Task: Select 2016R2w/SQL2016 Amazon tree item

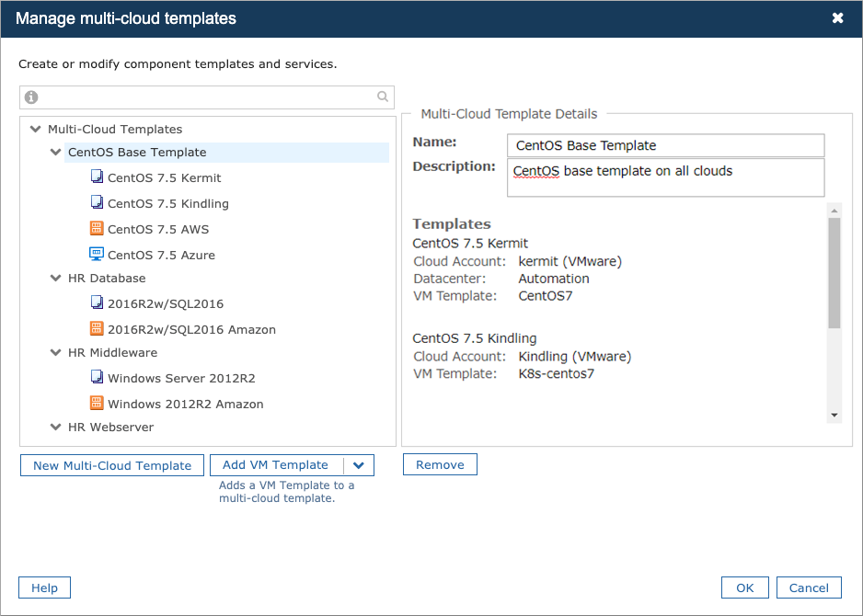Action: tap(191, 329)
